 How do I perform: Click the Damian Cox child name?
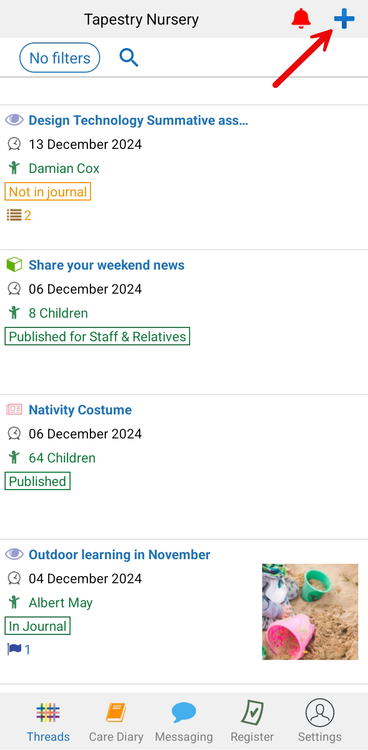tap(64, 168)
